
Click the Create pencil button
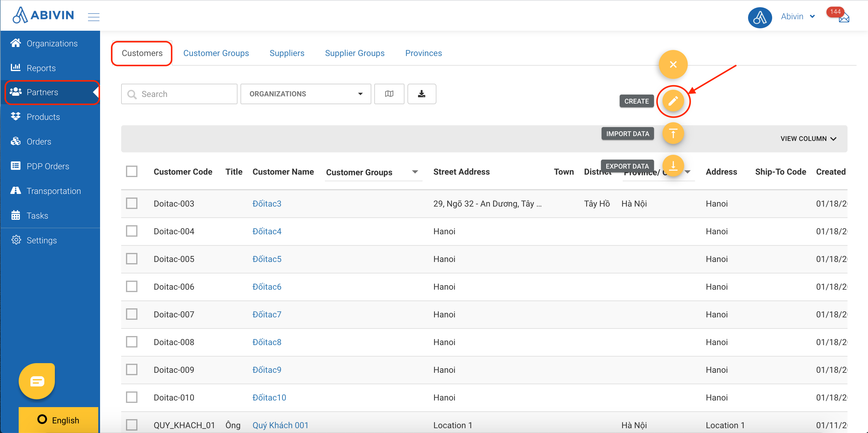coord(673,101)
